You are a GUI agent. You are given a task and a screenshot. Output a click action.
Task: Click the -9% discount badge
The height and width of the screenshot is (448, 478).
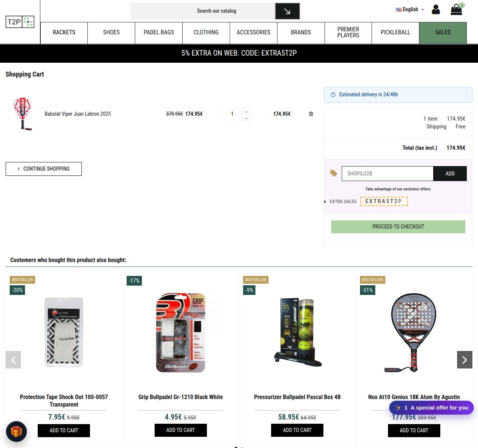coord(249,290)
